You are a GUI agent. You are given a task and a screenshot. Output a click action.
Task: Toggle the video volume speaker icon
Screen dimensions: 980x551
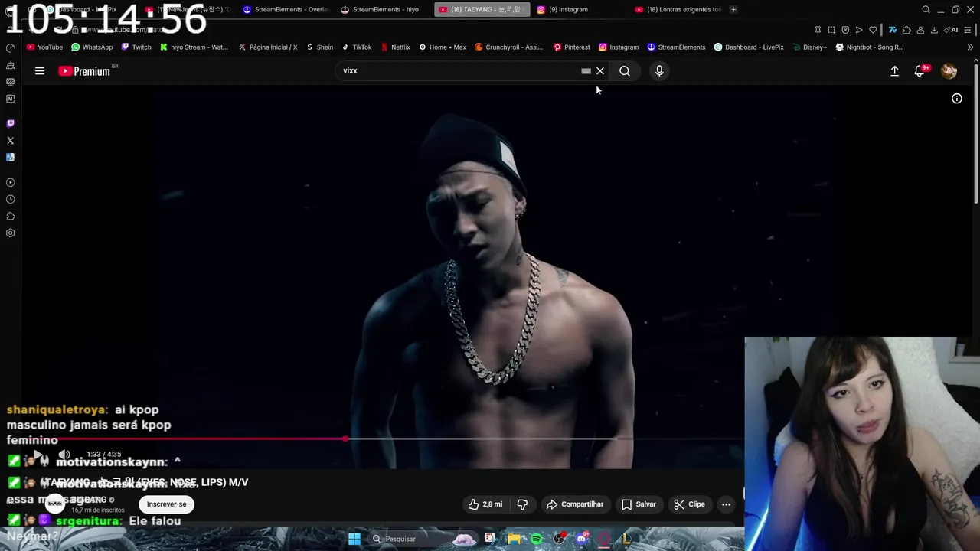coord(64,455)
